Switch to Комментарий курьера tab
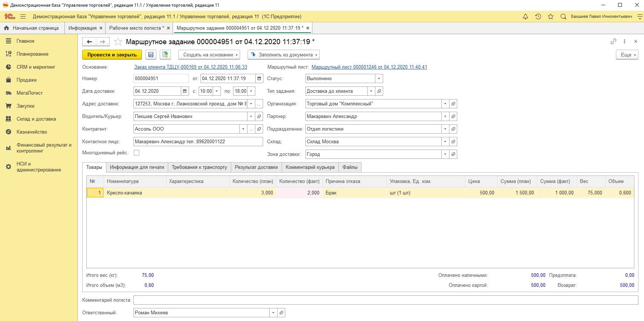 (310, 167)
